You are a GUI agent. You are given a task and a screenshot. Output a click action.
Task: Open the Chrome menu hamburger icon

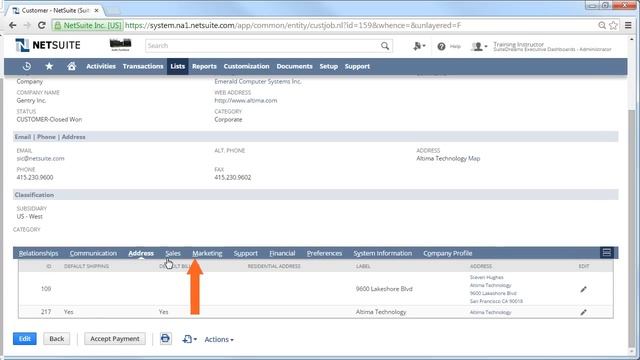628,25
